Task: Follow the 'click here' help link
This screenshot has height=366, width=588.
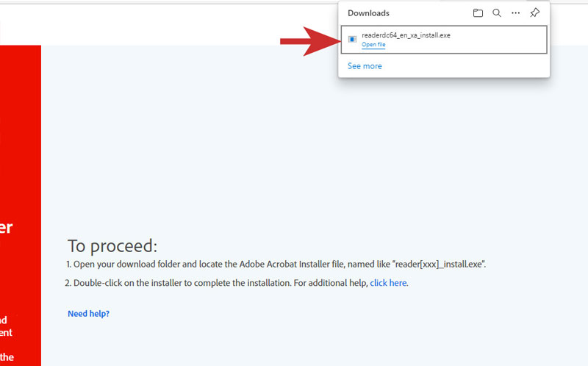Action: (388, 283)
